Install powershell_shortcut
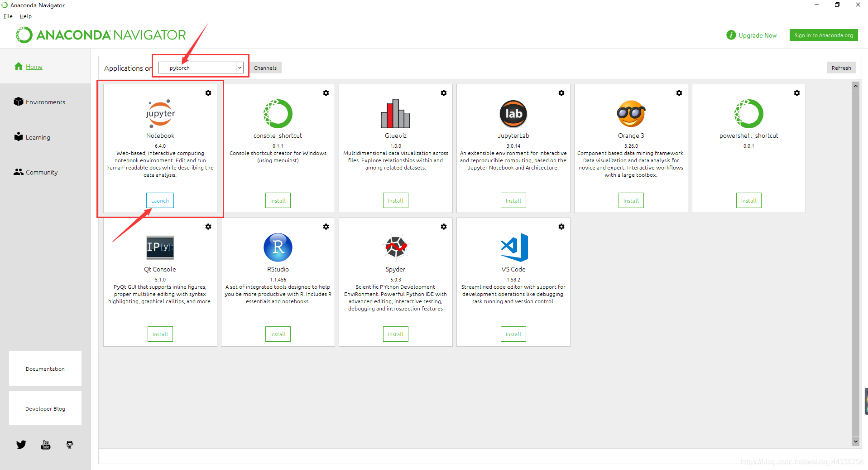The width and height of the screenshot is (868, 470). (x=749, y=200)
